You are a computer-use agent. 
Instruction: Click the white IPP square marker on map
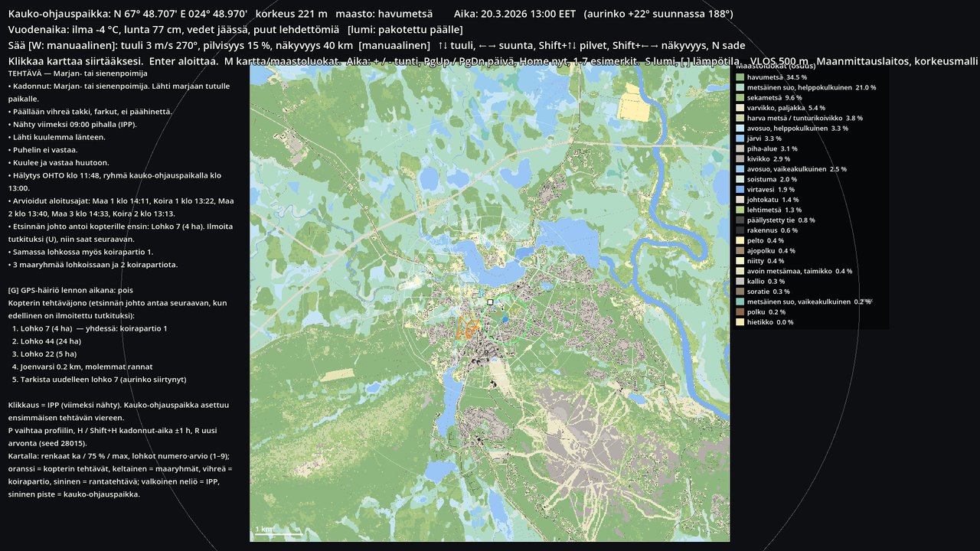tap(490, 302)
